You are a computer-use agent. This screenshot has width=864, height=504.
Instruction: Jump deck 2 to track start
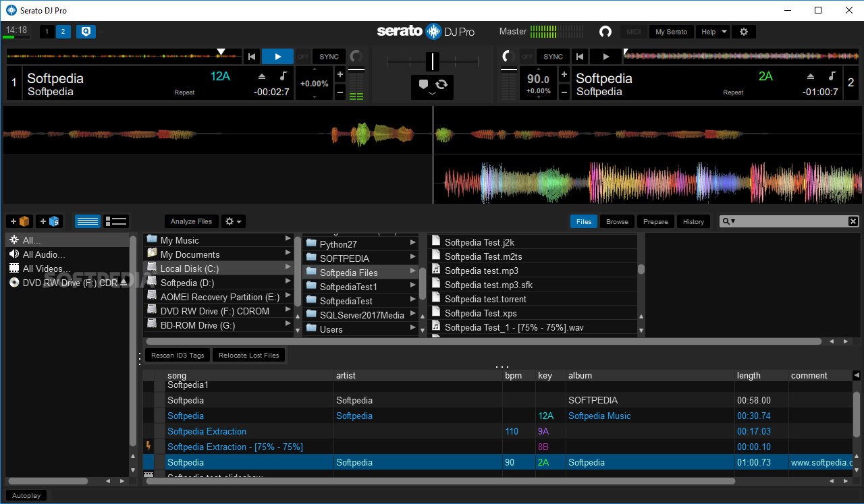click(x=580, y=57)
